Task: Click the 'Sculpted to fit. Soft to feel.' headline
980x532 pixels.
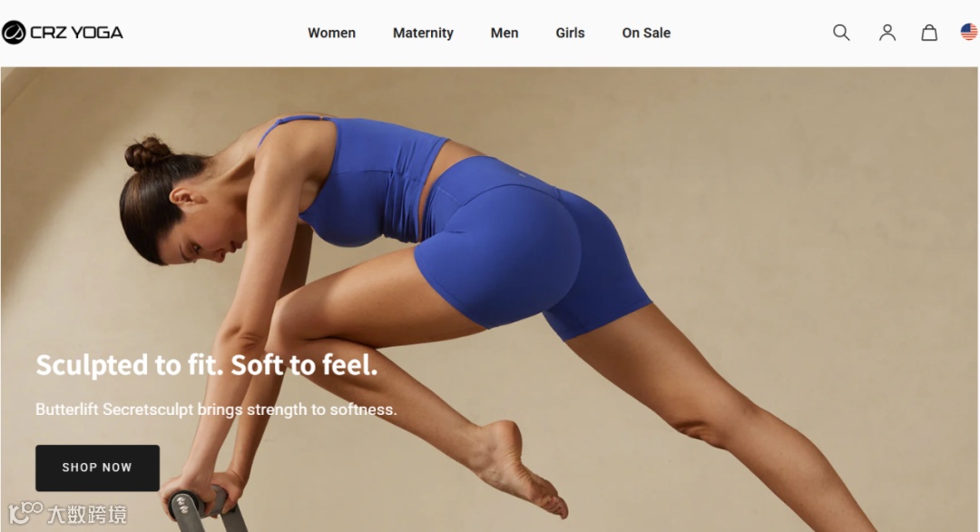Action: click(x=207, y=365)
